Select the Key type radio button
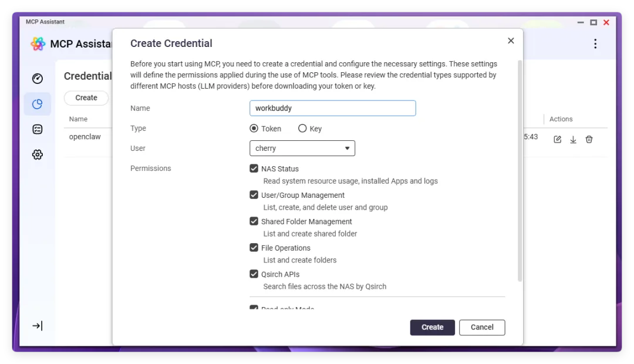The height and width of the screenshot is (364, 634). [302, 128]
